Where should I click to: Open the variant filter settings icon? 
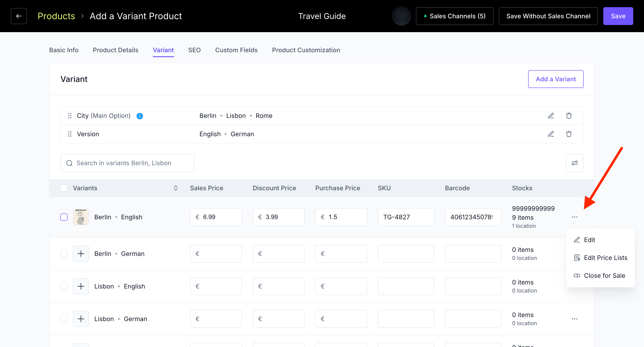574,163
